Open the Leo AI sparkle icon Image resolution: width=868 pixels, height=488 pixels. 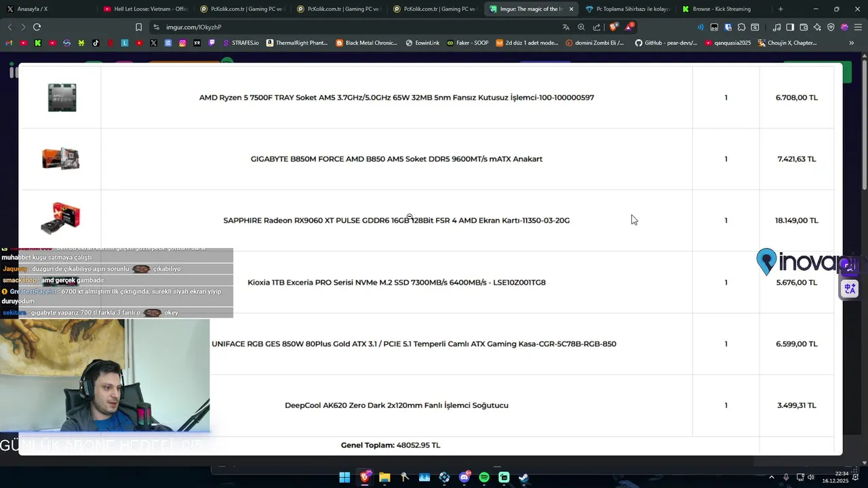(x=817, y=27)
